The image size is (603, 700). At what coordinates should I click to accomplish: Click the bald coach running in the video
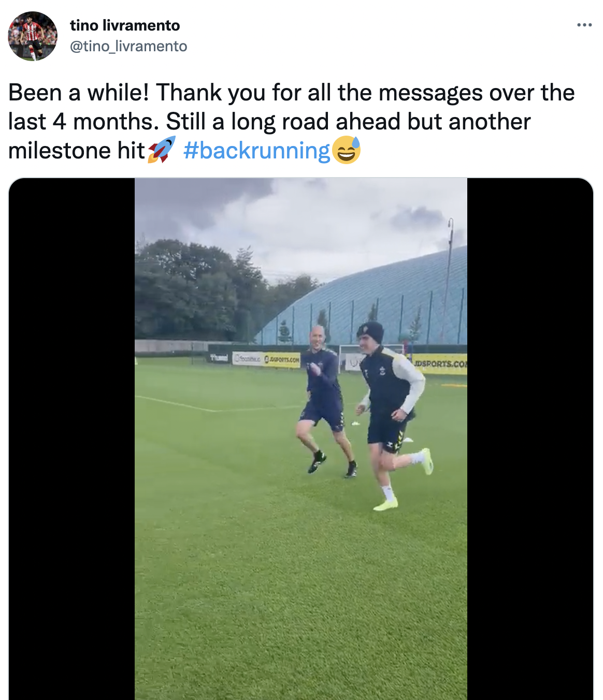coord(324,399)
